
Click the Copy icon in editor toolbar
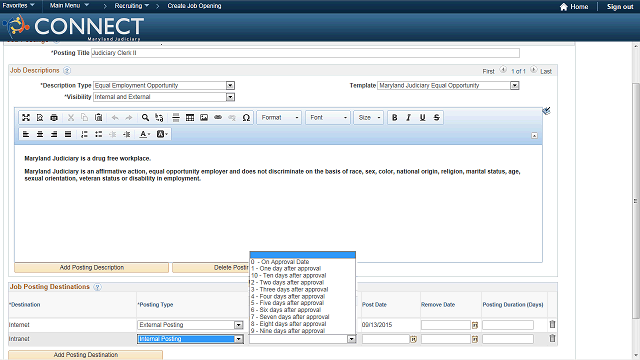(x=84, y=118)
